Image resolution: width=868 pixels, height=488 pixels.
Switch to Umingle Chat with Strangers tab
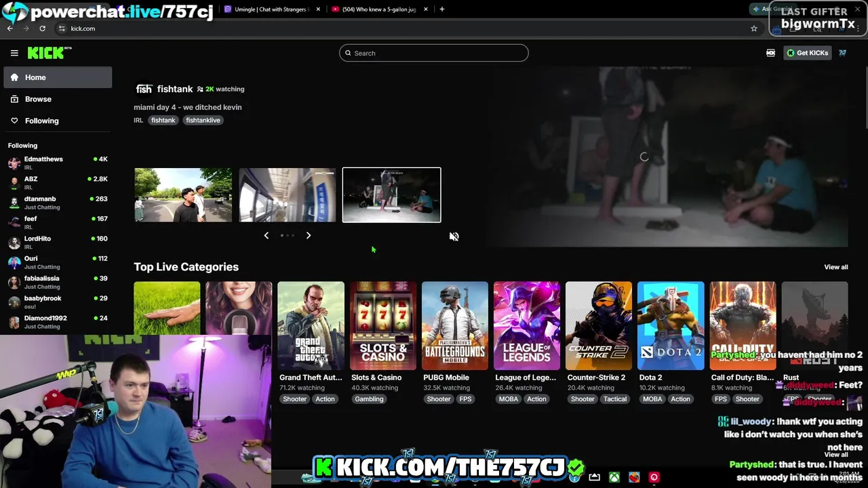271,9
